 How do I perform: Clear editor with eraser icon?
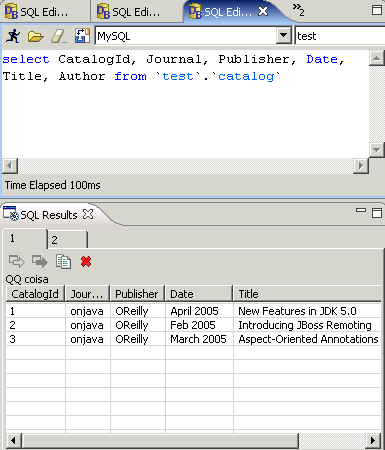coord(59,36)
